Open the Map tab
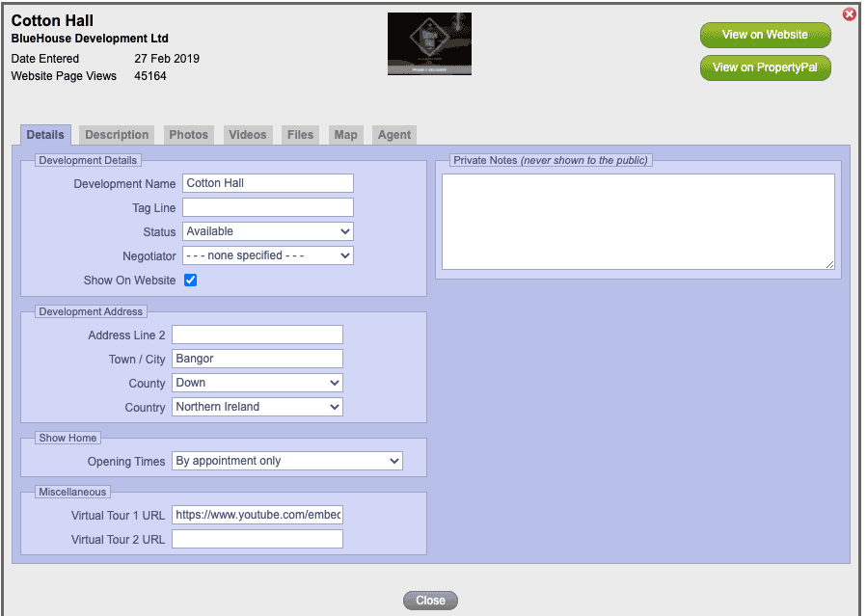This screenshot has height=616, width=867. [345, 135]
